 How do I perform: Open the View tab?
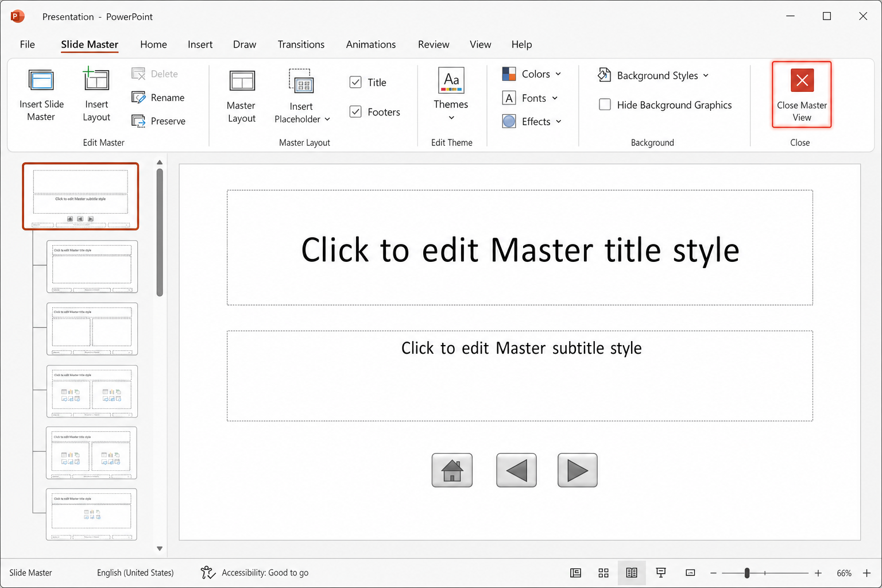[x=481, y=44]
